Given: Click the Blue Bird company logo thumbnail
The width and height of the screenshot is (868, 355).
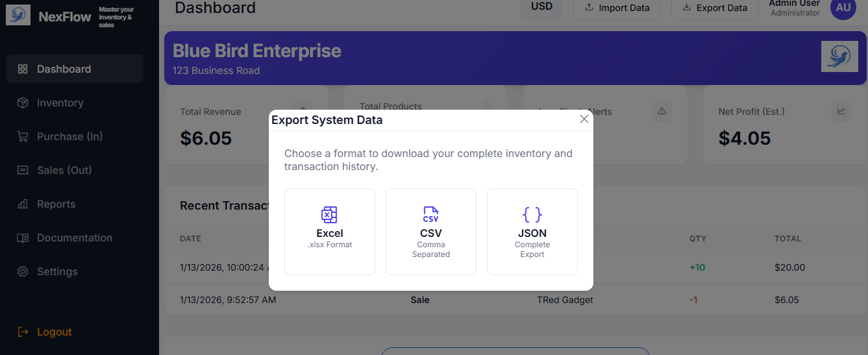Looking at the screenshot, I should click(839, 56).
